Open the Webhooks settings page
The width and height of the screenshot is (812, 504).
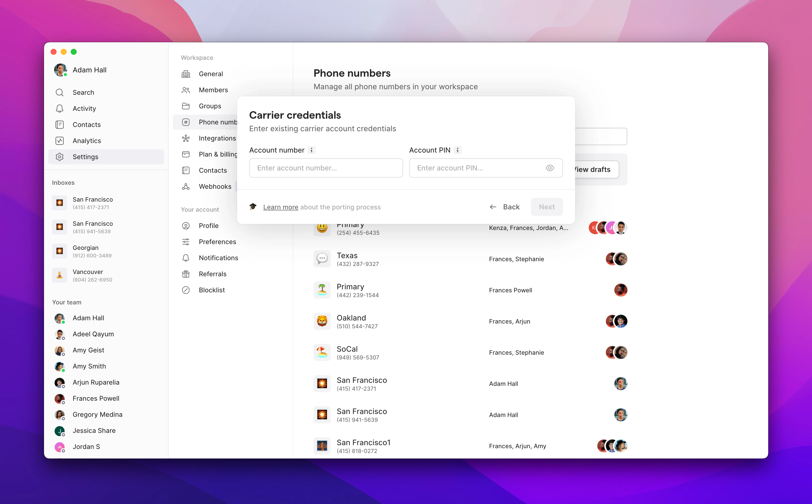pyautogui.click(x=215, y=187)
